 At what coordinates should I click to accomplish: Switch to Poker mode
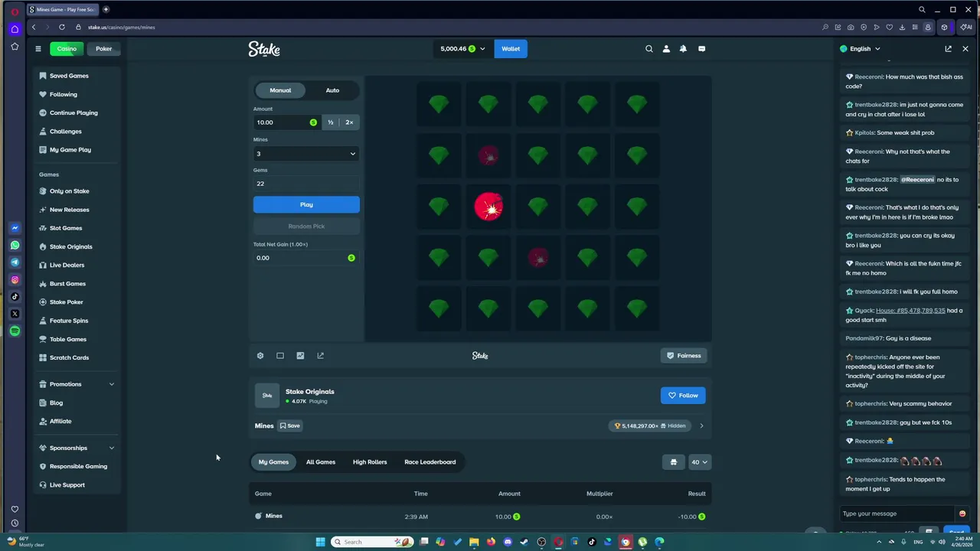coord(103,49)
